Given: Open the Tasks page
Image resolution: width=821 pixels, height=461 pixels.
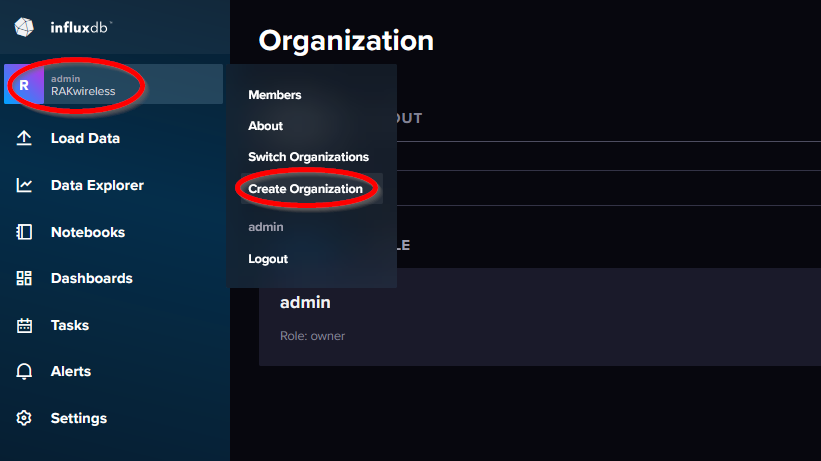Looking at the screenshot, I should (70, 325).
